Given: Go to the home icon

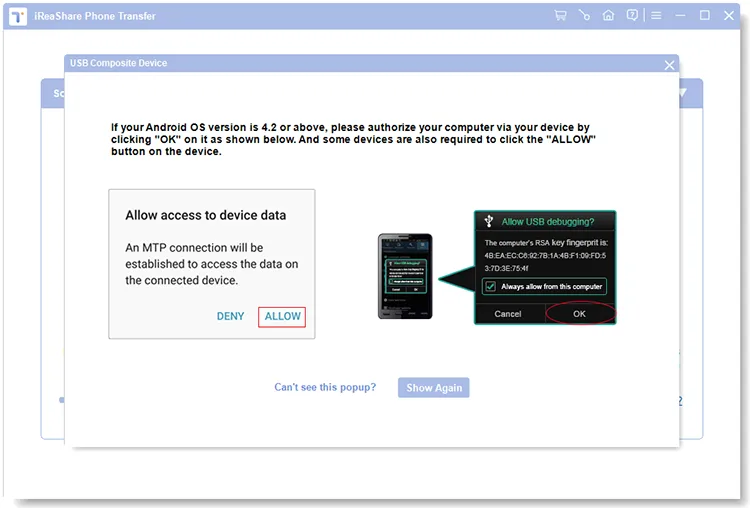Looking at the screenshot, I should [608, 15].
